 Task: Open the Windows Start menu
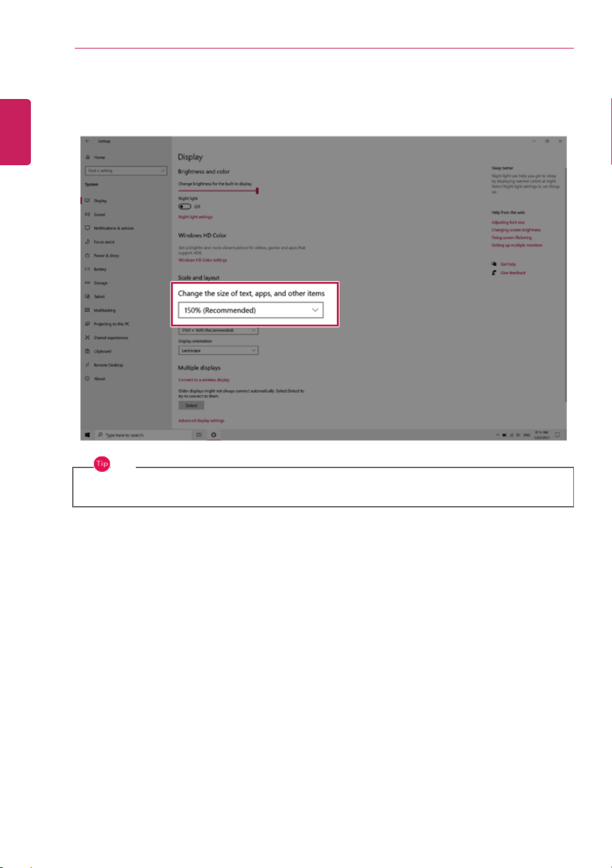pyautogui.click(x=87, y=435)
